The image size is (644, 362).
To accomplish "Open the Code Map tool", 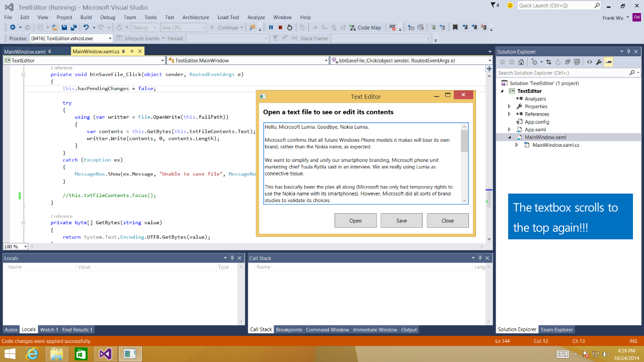I will (x=366, y=28).
